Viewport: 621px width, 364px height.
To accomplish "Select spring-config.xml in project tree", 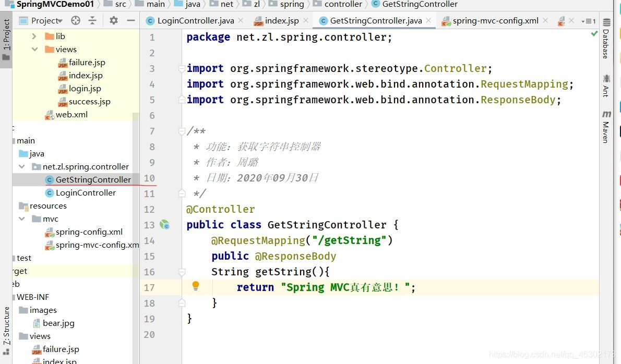I will [83, 232].
